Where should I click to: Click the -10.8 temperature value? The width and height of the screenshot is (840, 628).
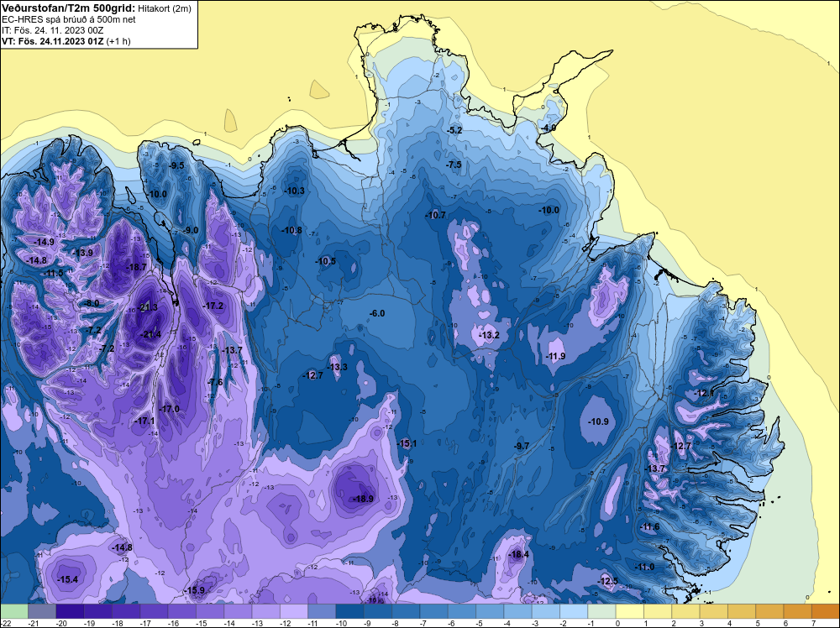(x=292, y=230)
